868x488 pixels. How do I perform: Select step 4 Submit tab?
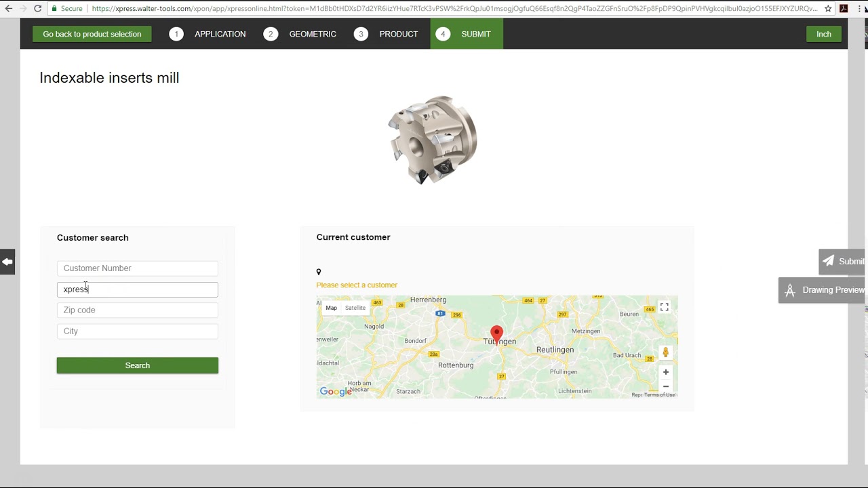click(x=467, y=34)
